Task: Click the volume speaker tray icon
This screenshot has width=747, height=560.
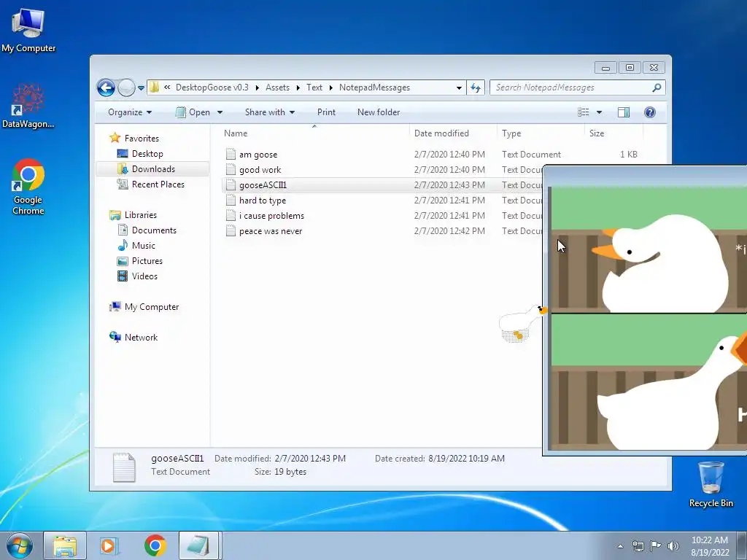Action: [673, 546]
